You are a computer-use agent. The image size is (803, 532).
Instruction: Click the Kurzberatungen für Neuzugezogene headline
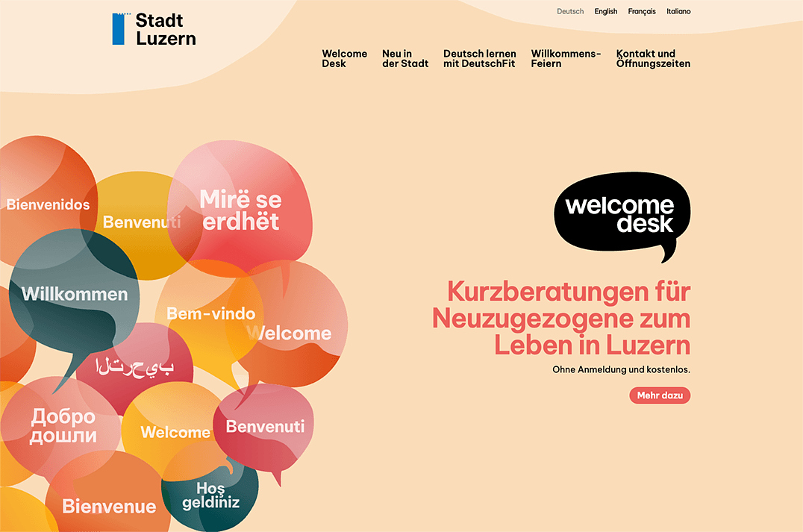coord(561,318)
